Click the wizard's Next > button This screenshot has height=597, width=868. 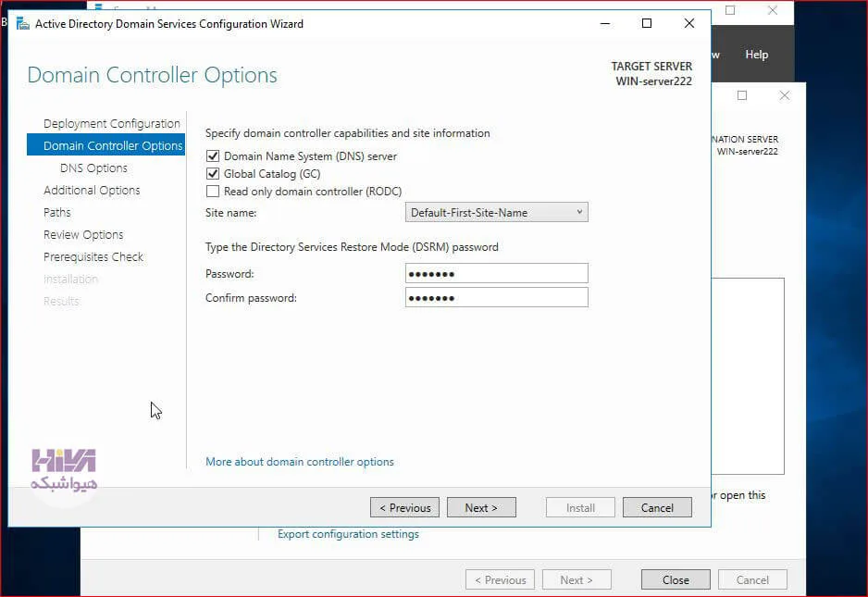coord(481,508)
